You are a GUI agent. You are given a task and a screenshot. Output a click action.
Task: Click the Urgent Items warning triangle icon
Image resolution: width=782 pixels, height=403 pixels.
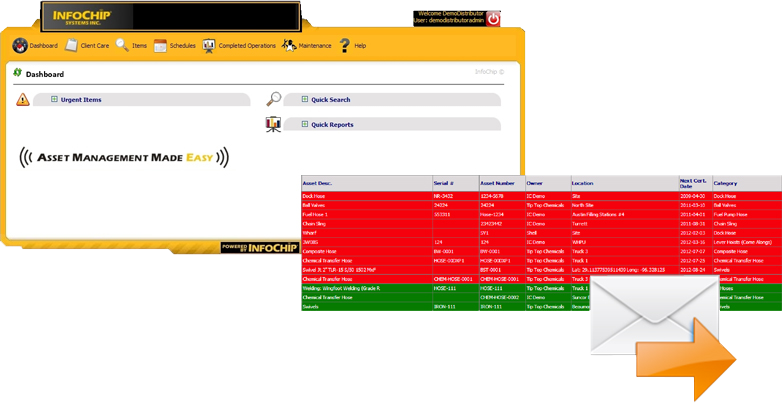(22, 100)
